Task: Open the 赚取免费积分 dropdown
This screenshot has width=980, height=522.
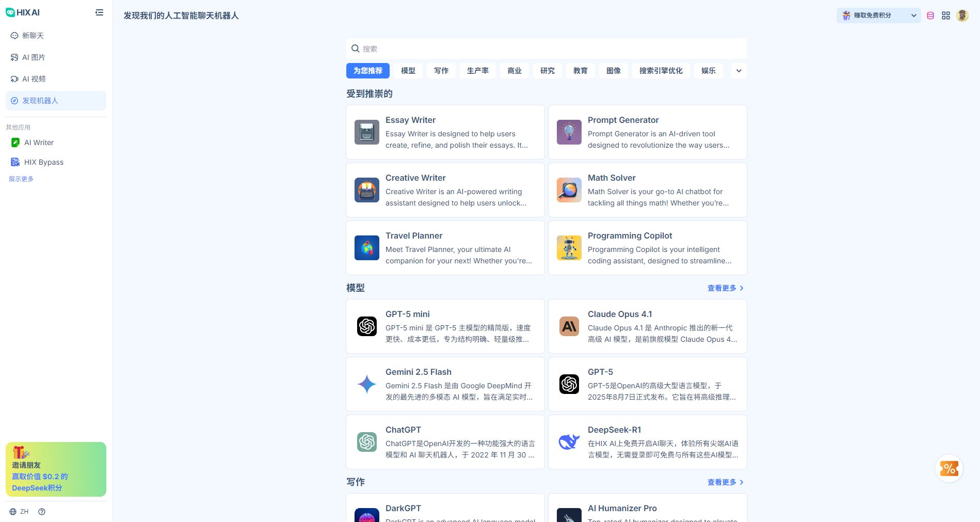Action: (x=878, y=15)
